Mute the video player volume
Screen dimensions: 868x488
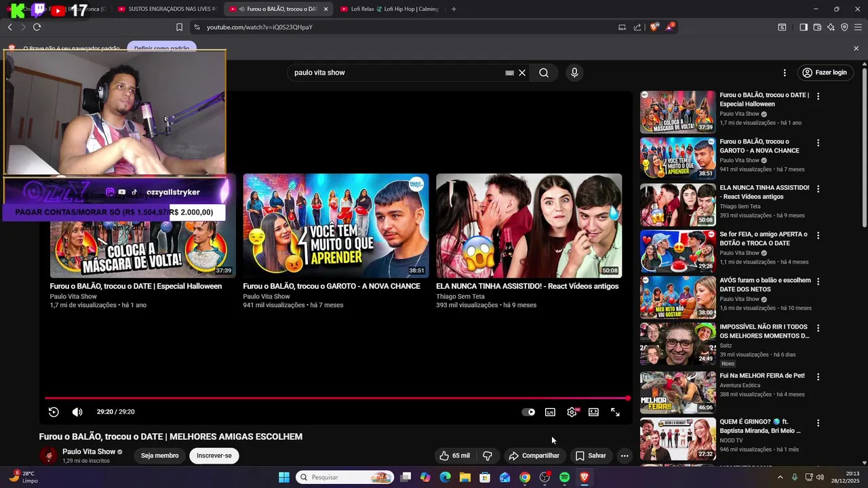coord(77,412)
